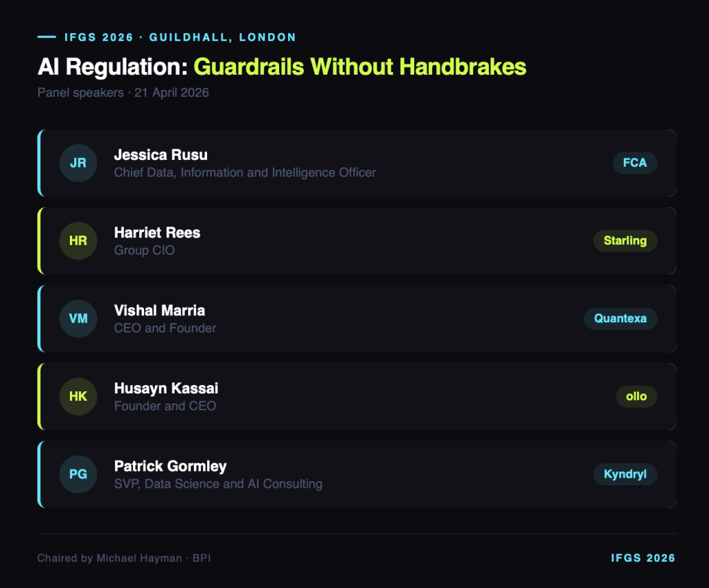The width and height of the screenshot is (709, 588).
Task: Click Vishal Marria's name
Action: click(x=159, y=310)
